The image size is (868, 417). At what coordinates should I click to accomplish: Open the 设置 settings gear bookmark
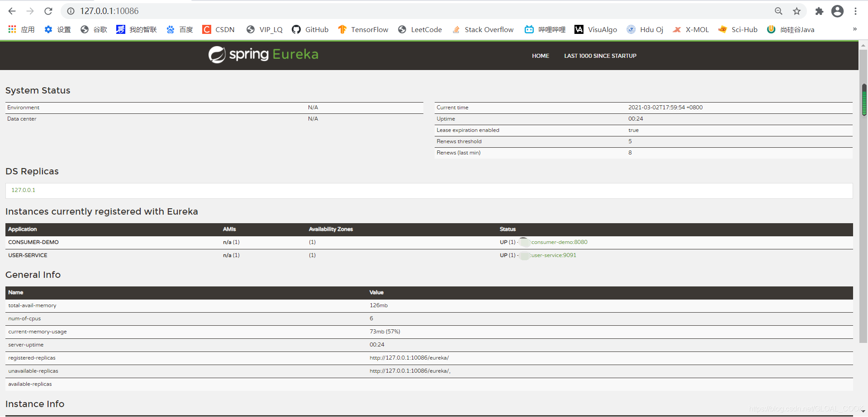[57, 29]
